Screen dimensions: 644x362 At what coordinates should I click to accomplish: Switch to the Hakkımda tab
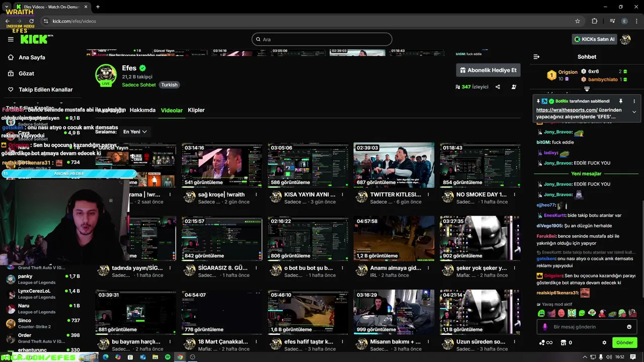(x=142, y=110)
